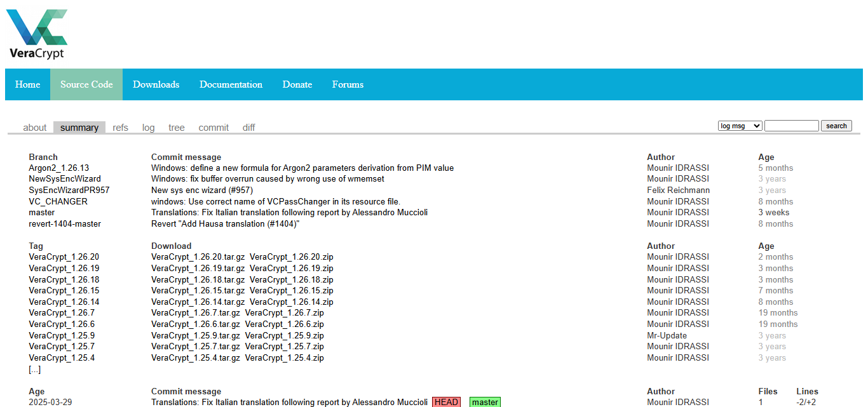This screenshot has width=868, height=407.
Task: Open the log msg search-type dropdown
Action: [x=740, y=126]
